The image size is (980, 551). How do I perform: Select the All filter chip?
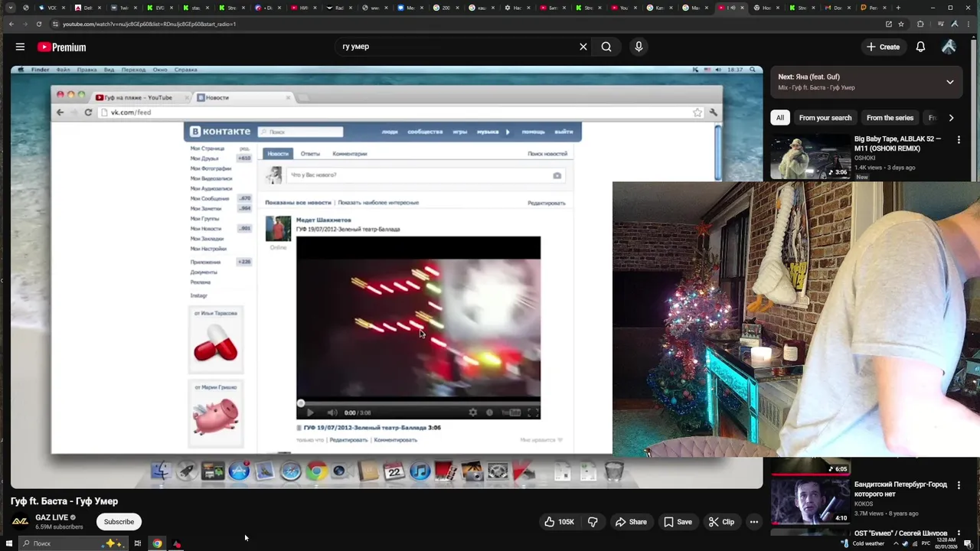tap(779, 118)
